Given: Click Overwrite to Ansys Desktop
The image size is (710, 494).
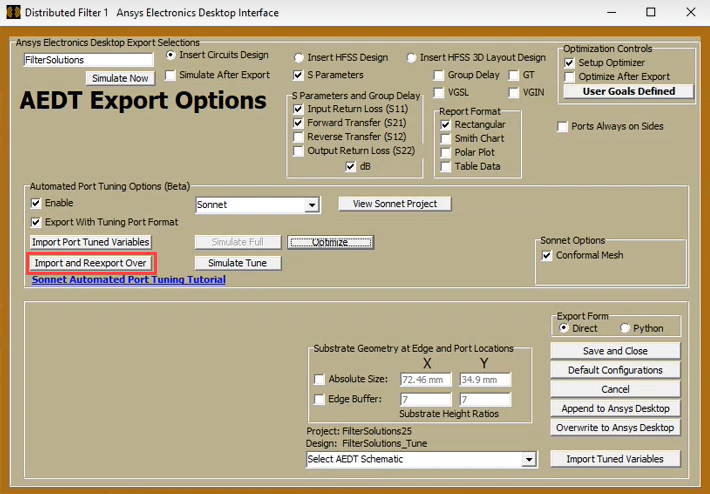Looking at the screenshot, I should pyautogui.click(x=615, y=428).
